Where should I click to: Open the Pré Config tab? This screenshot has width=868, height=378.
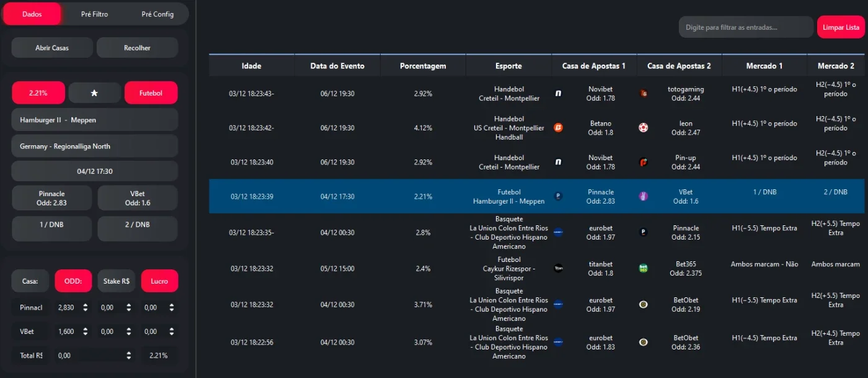pyautogui.click(x=157, y=14)
